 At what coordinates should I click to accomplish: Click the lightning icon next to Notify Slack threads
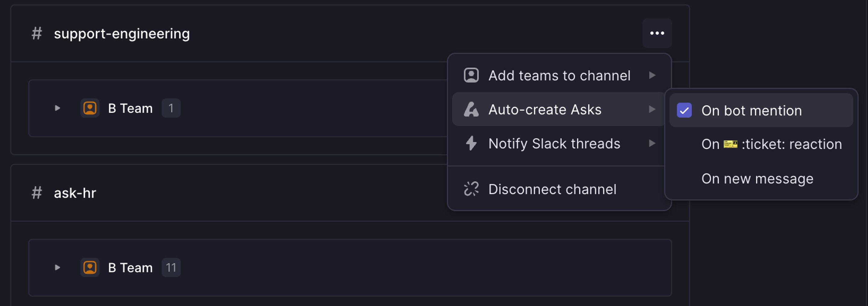471,143
